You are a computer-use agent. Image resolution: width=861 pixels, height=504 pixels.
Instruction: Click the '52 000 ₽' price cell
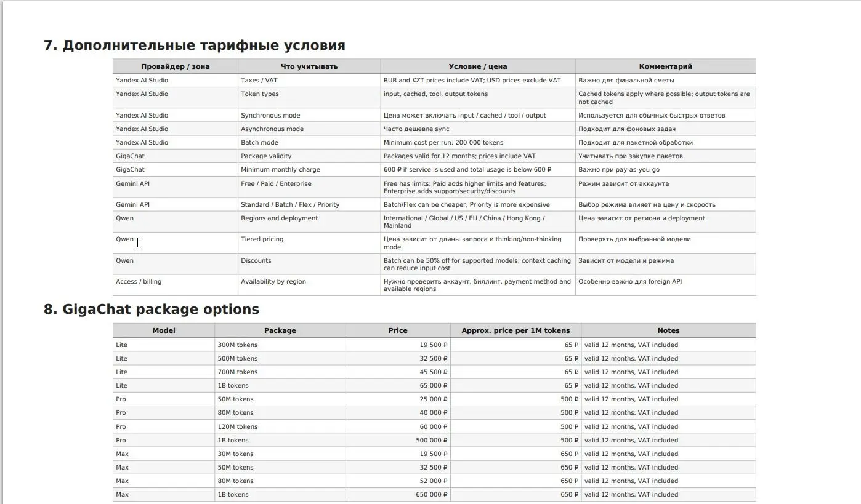398,481
